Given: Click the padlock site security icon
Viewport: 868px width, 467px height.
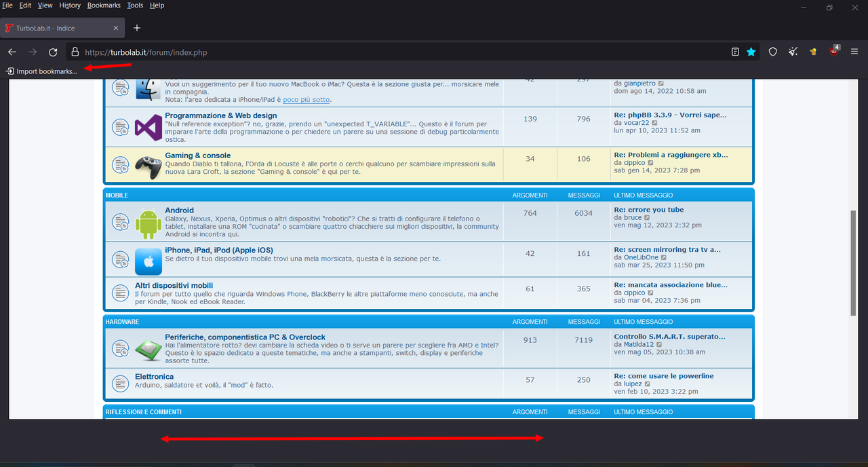Looking at the screenshot, I should (x=75, y=52).
